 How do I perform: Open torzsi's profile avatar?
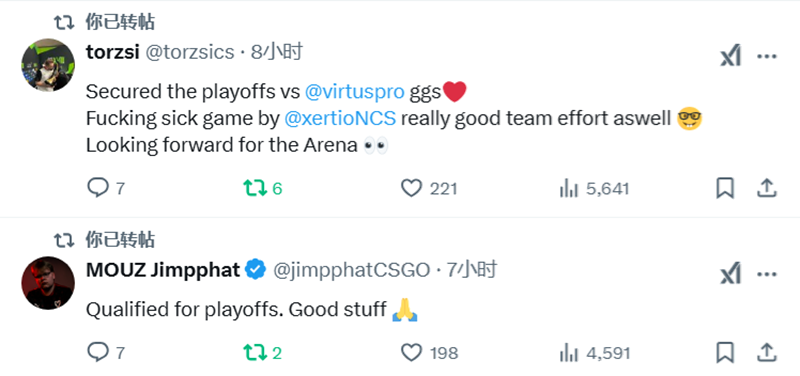click(x=48, y=65)
